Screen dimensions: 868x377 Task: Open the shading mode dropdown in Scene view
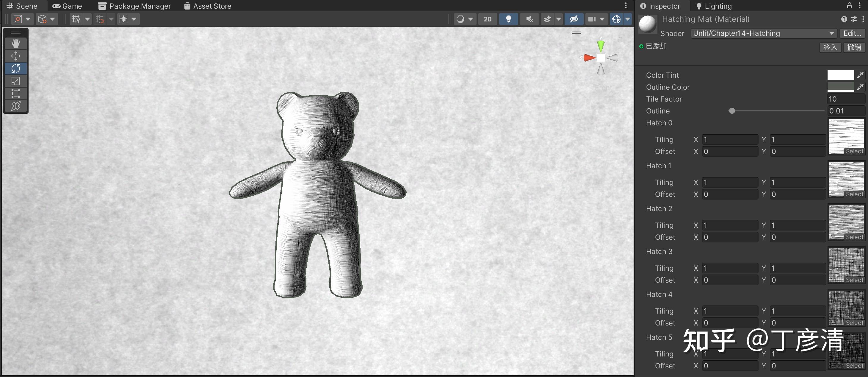465,19
